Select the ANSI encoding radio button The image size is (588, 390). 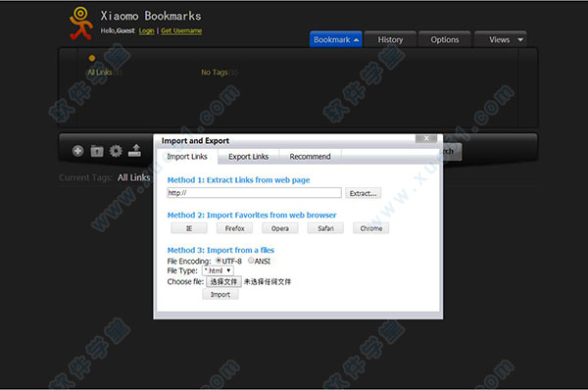251,261
